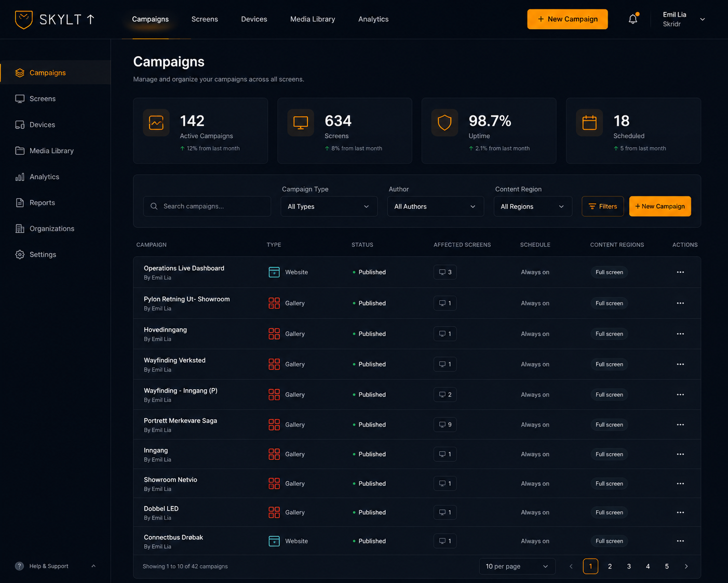The width and height of the screenshot is (728, 583).
Task: Focus the Search campaigns field
Action: [x=207, y=206]
